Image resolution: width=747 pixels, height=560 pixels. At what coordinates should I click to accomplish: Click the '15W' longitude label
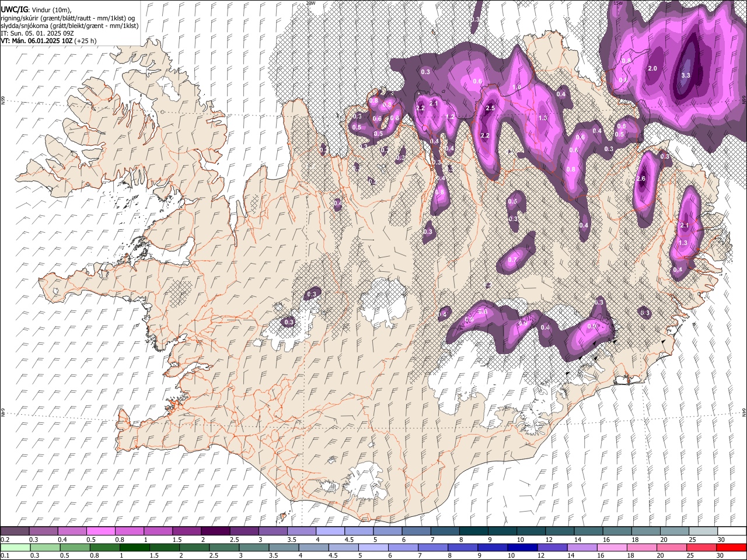619,3
